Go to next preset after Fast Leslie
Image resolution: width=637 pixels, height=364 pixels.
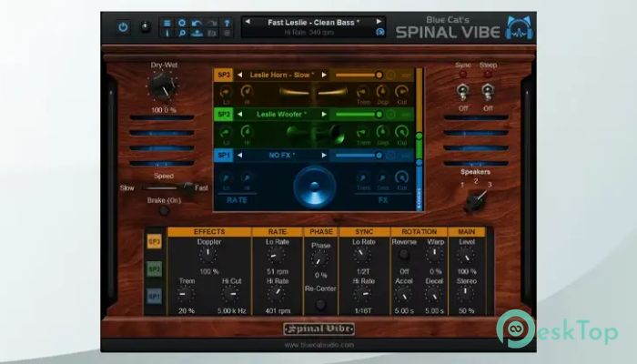point(379,20)
